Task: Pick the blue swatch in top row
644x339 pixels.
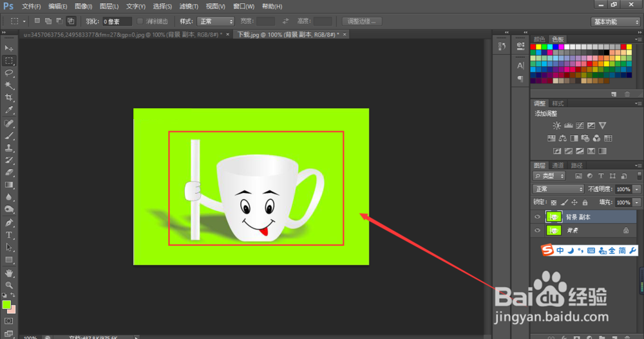Action: click(x=555, y=47)
